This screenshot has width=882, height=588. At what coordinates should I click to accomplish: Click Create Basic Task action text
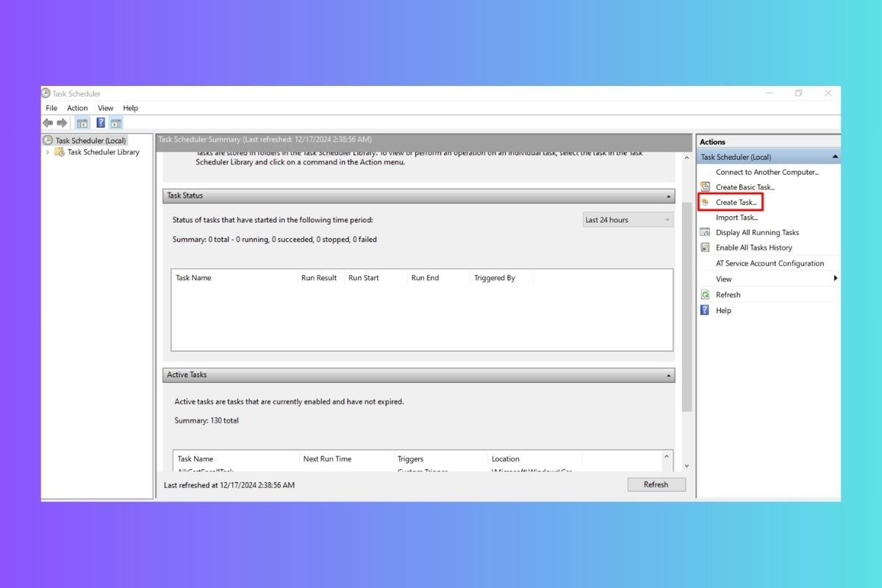[x=745, y=187]
